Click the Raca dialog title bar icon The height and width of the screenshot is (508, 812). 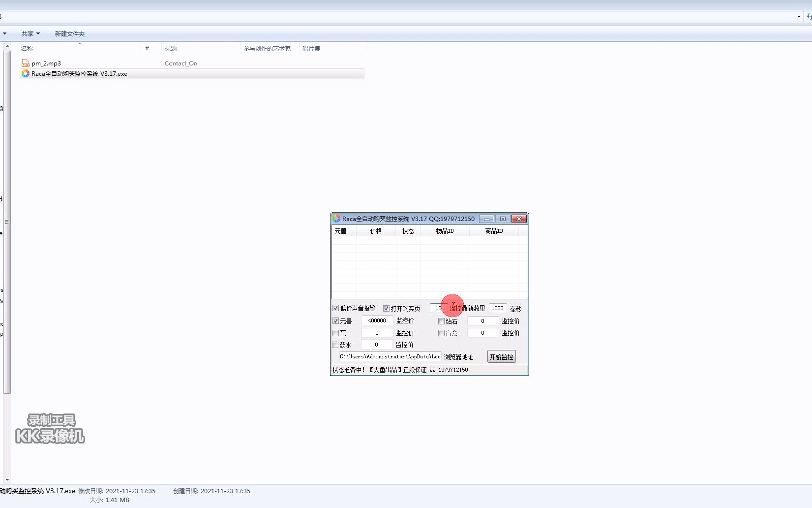[336, 219]
